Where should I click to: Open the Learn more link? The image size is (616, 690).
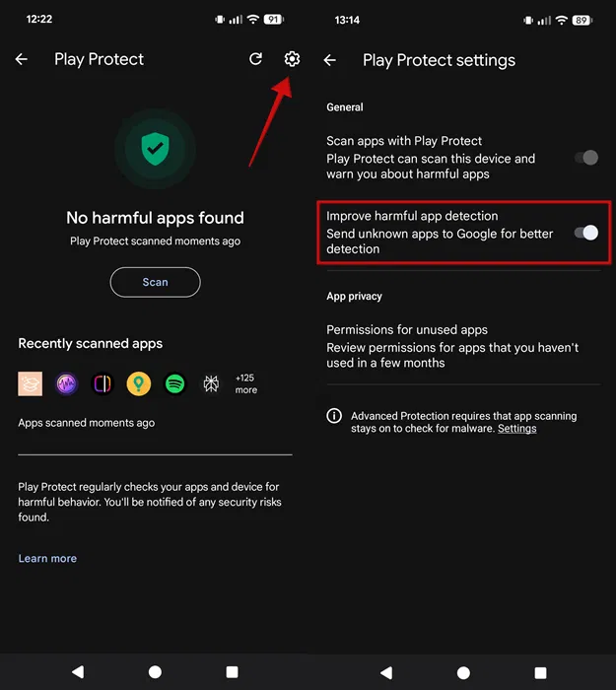(x=47, y=559)
